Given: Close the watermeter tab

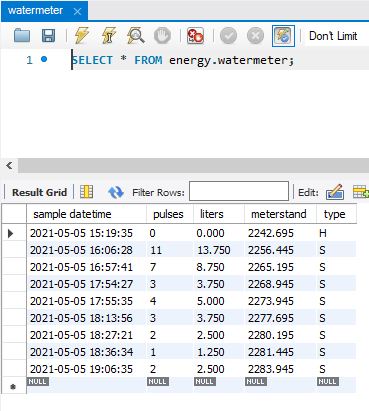Looking at the screenshot, I should 77,12.
